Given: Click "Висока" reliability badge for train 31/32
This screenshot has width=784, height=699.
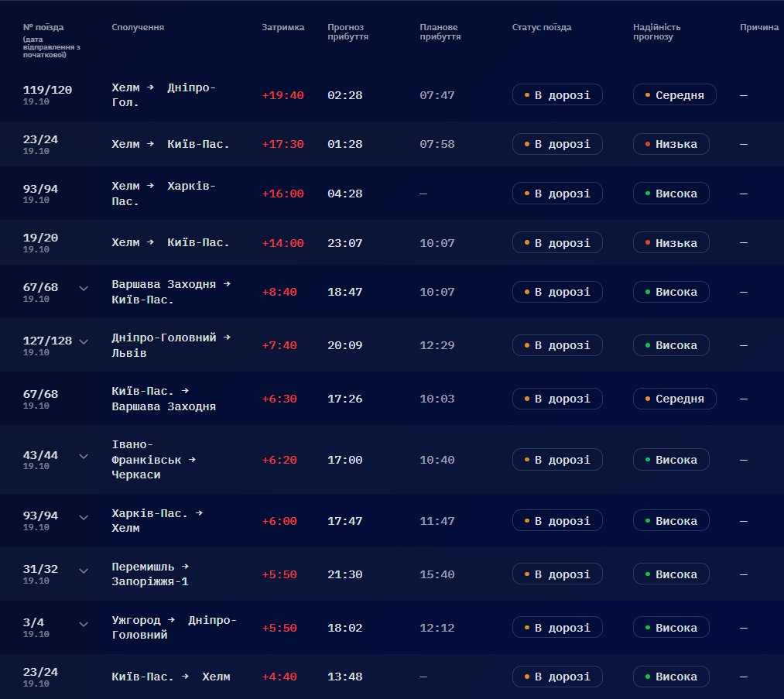Looking at the screenshot, I should [671, 574].
